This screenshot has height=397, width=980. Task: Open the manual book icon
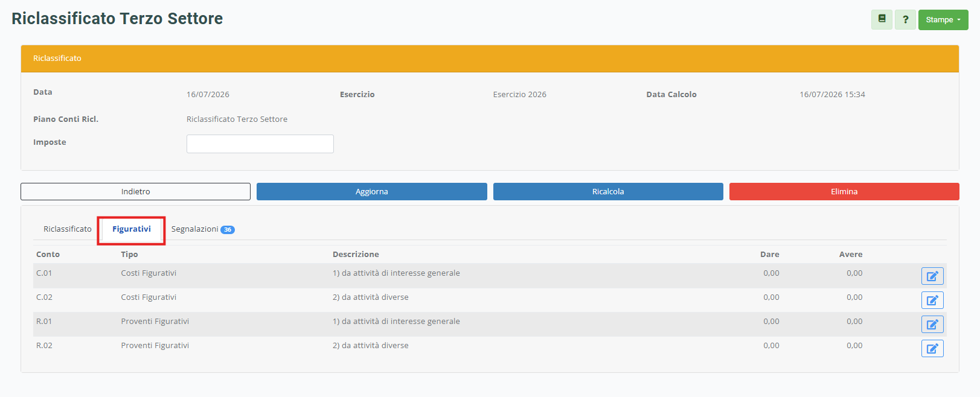pos(882,19)
